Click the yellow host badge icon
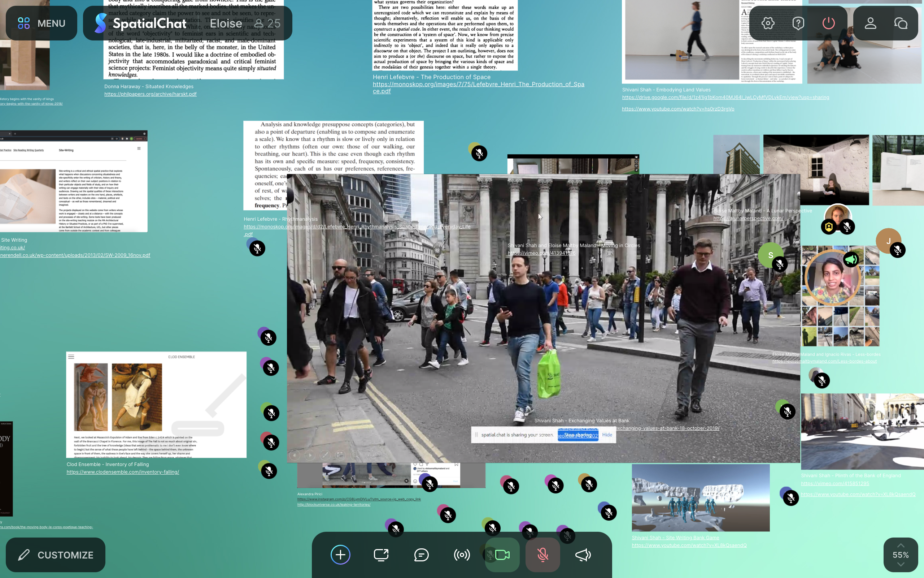The width and height of the screenshot is (924, 578). point(829,227)
